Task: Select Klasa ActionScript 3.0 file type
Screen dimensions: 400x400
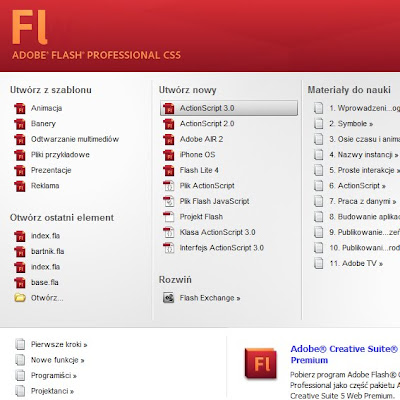Action: point(217,232)
